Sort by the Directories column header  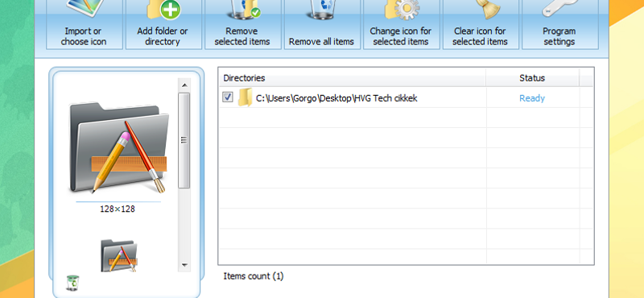tap(353, 77)
